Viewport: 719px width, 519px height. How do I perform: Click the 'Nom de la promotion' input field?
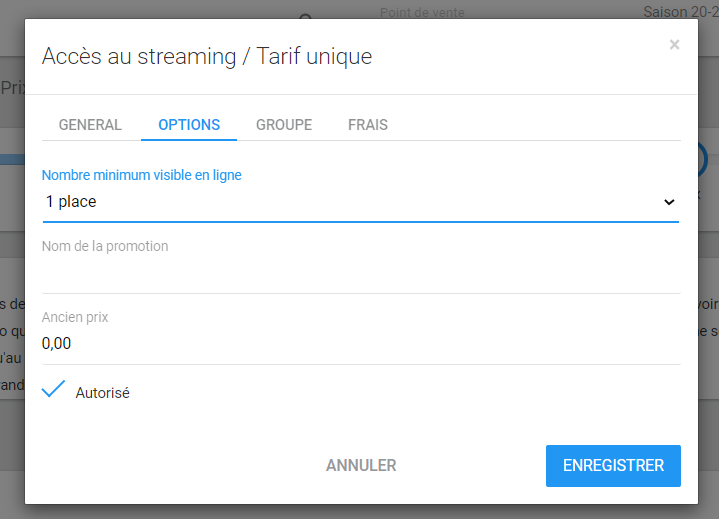[360, 273]
